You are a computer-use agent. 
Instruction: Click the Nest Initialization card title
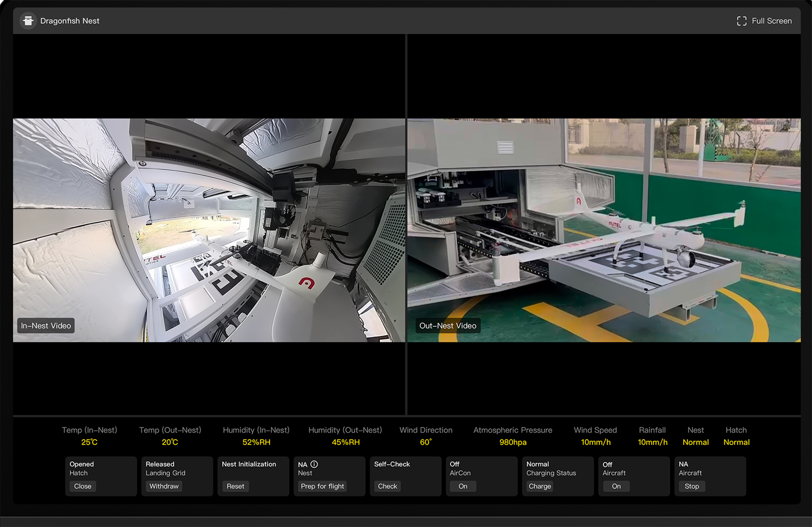click(x=249, y=464)
